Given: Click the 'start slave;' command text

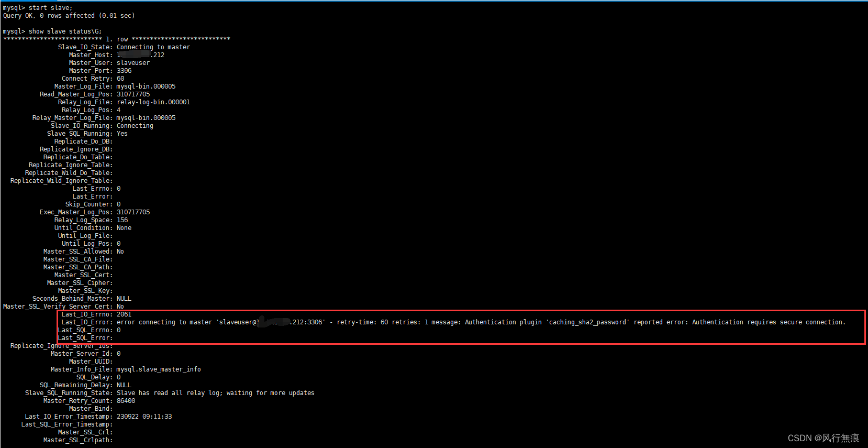Looking at the screenshot, I should 51,8.
